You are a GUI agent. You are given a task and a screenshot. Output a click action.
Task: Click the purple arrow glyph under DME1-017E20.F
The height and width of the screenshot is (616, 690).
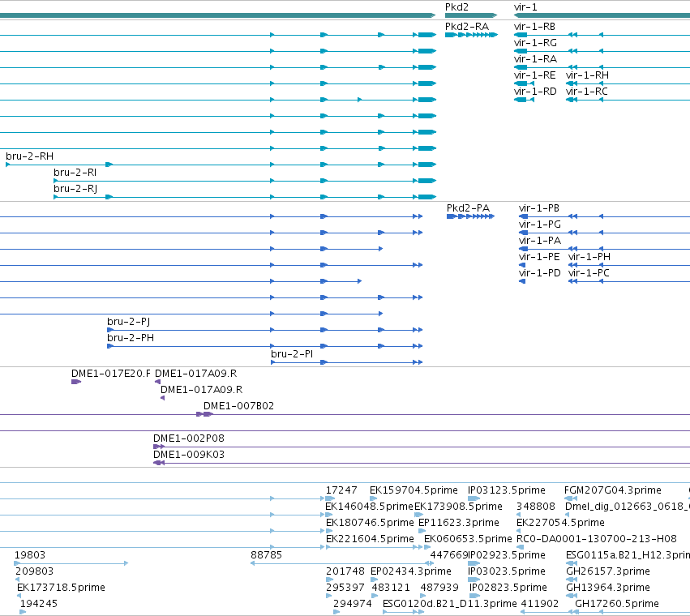click(76, 382)
